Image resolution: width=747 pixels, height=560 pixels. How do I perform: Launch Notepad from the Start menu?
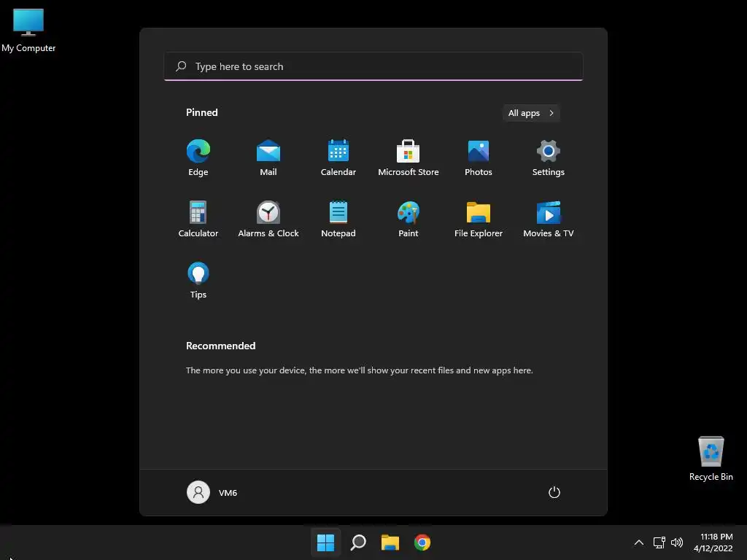coord(338,219)
